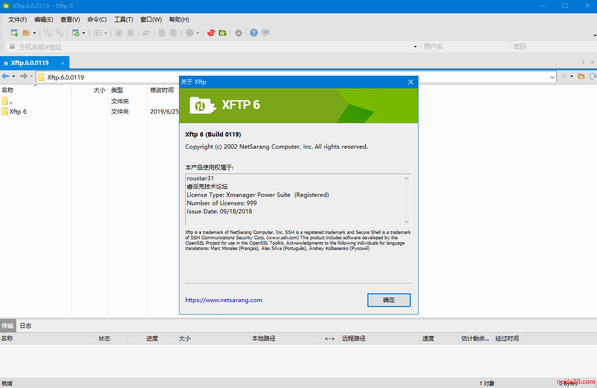Click the favorites star icon
597x388 pixels.
click(563, 77)
